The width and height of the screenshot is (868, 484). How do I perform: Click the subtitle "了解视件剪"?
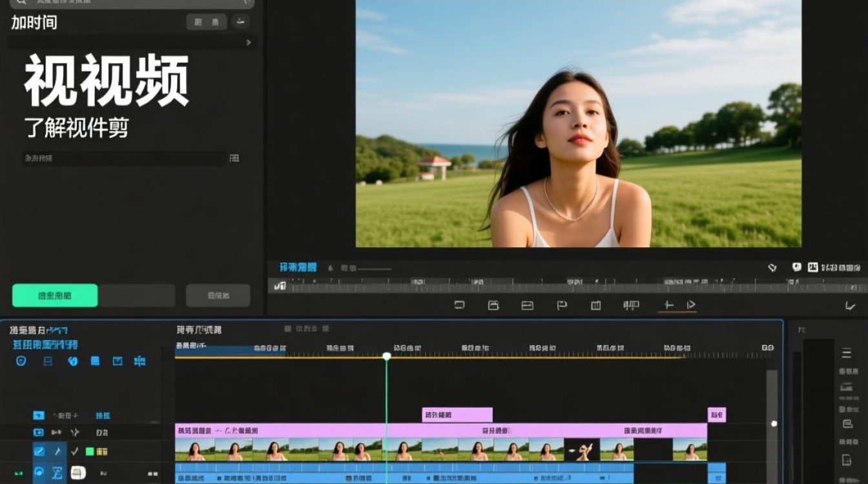point(76,128)
